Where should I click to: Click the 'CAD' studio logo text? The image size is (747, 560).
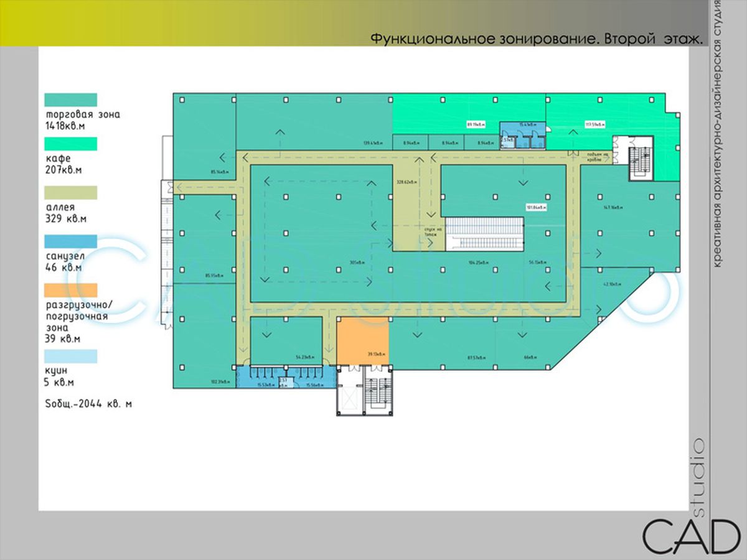coord(691,535)
